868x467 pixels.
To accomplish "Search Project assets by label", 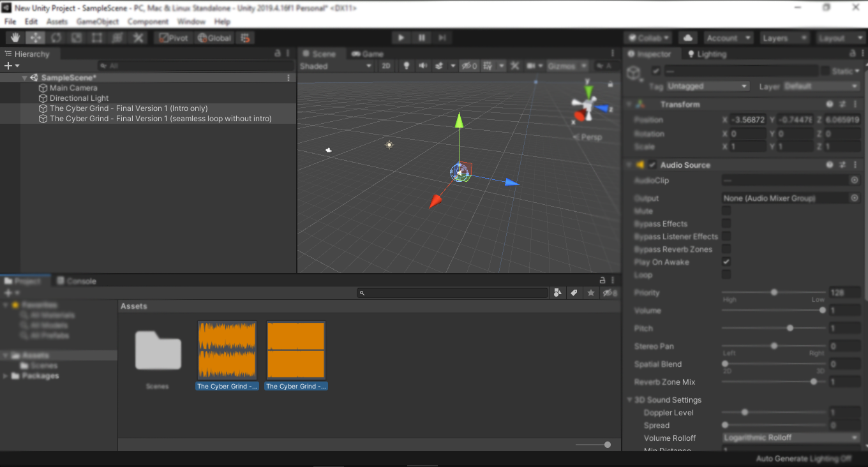I will click(574, 293).
